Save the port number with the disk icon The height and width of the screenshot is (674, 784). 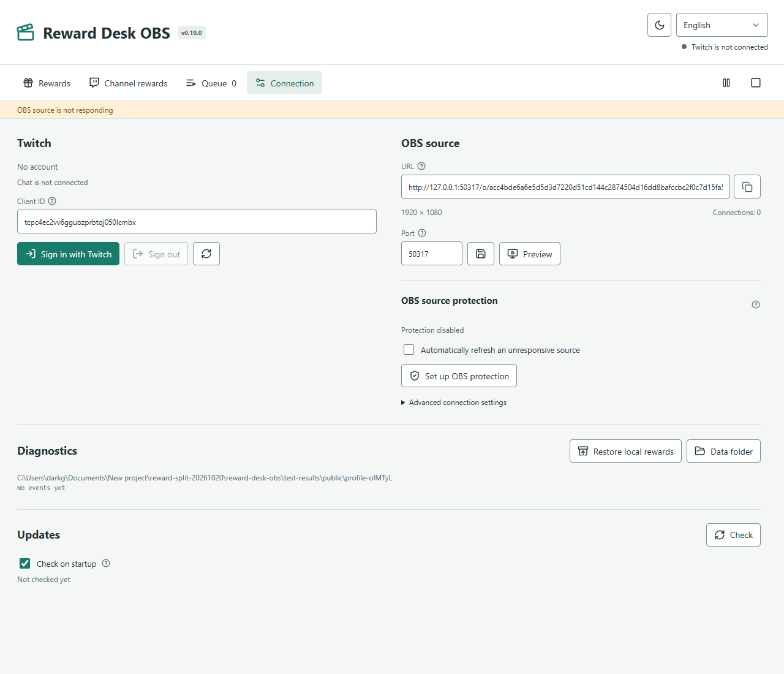click(x=481, y=254)
